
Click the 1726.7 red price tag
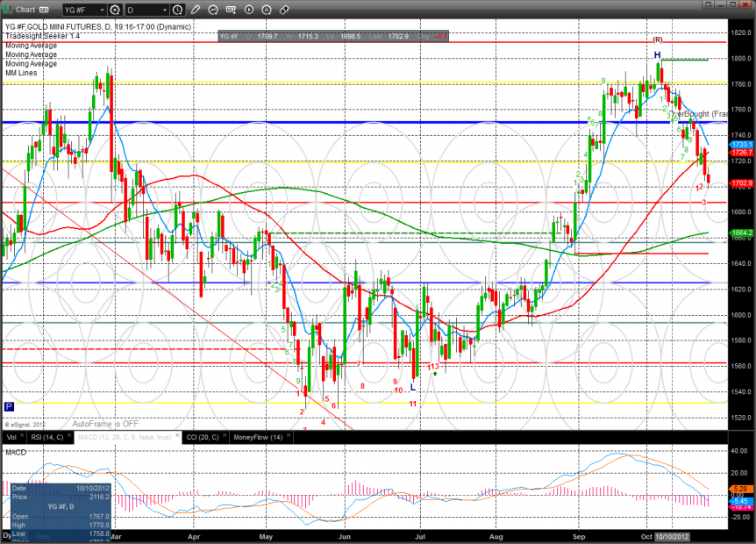point(741,153)
